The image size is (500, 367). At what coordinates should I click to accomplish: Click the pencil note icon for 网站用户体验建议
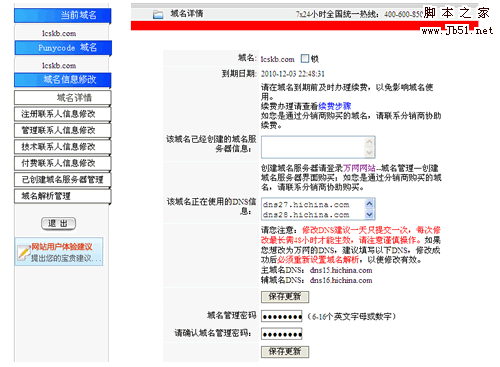24,253
